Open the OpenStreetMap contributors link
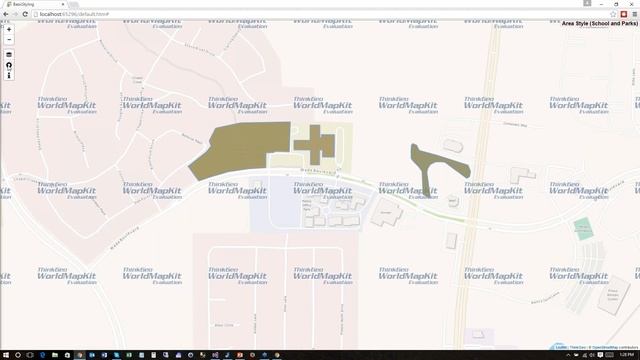This screenshot has width=640, height=360. tap(615, 347)
